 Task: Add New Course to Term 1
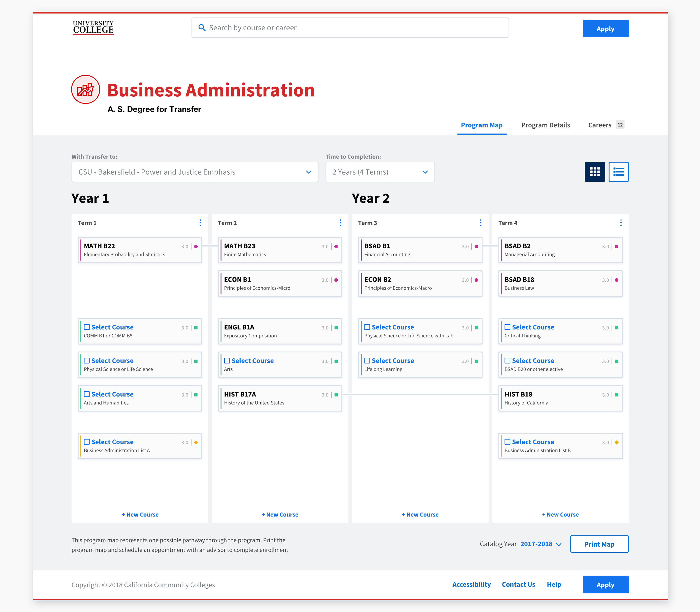pos(140,515)
